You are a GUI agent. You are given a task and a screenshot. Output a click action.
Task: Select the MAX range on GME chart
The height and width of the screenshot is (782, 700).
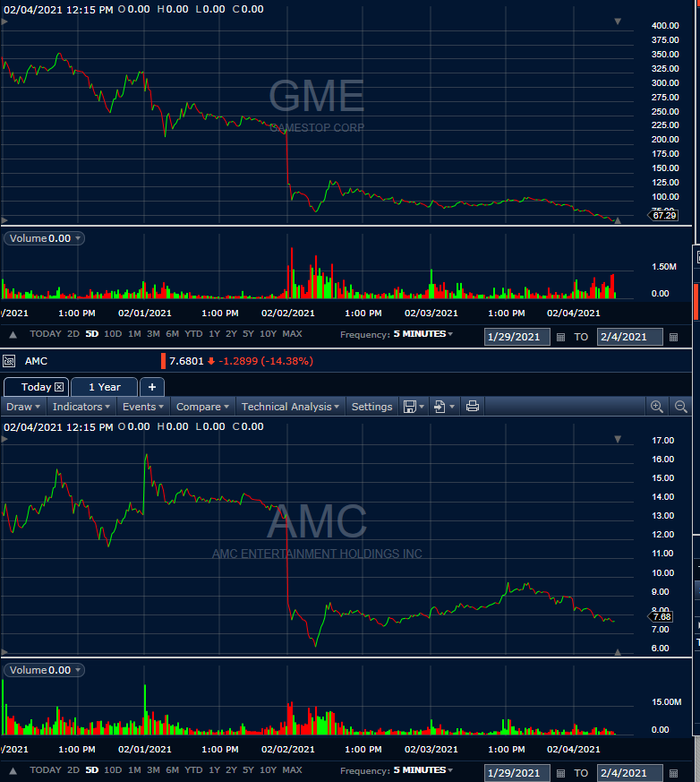tap(292, 334)
